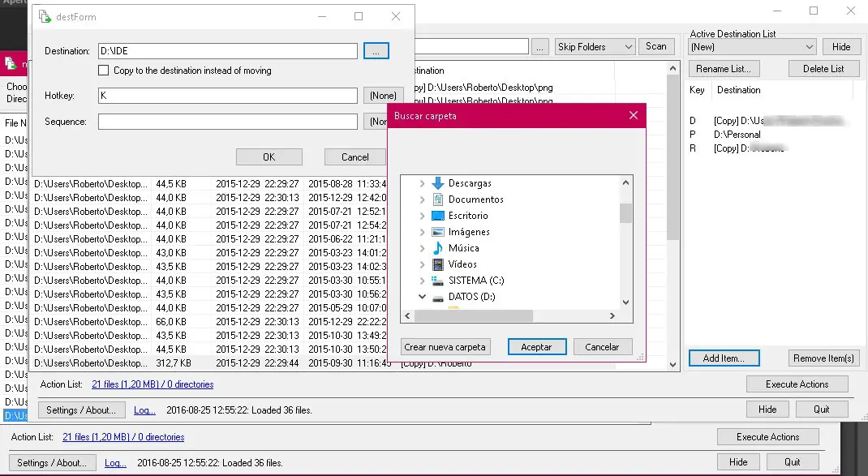The image size is (868, 476).
Task: Click Execute Actions in the background window
Action: [x=767, y=437]
